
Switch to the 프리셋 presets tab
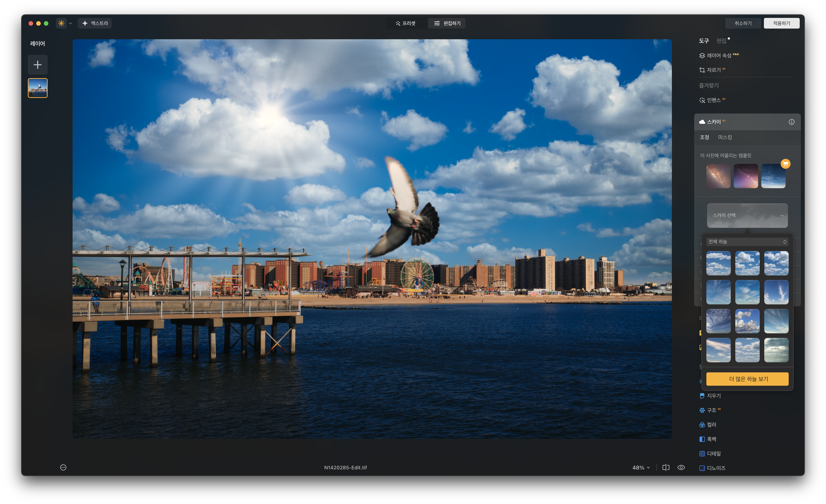(x=406, y=23)
